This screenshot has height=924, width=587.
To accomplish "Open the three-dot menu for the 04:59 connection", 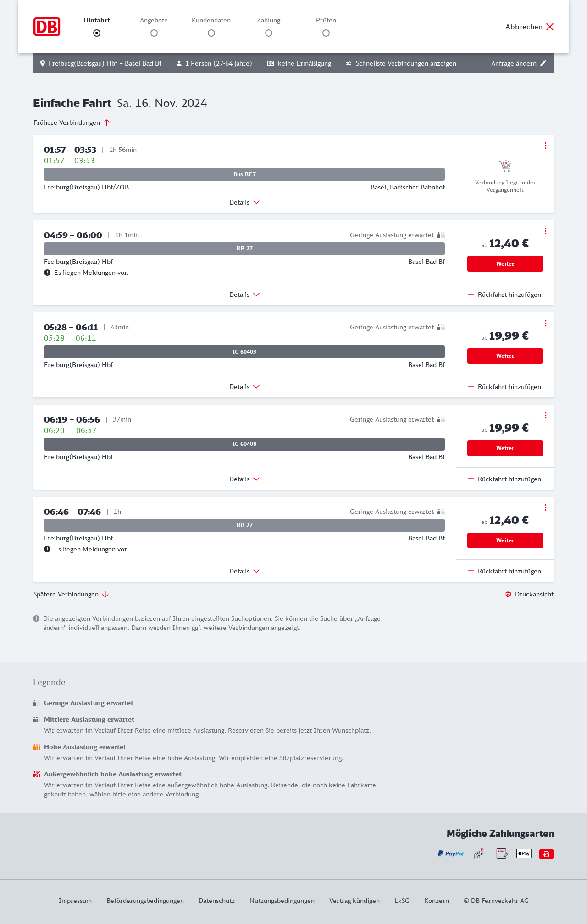I will point(545,231).
